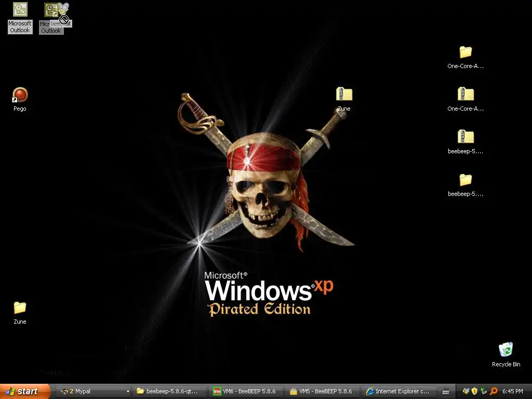This screenshot has height=399, width=532.
Task: Switch to Internet Explorer taskbar window
Action: click(398, 391)
